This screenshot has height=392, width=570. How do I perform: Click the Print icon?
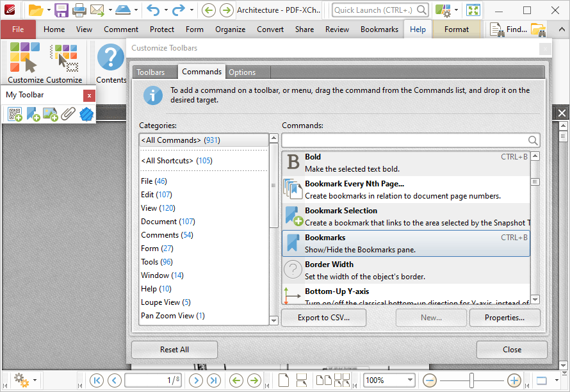(79, 10)
